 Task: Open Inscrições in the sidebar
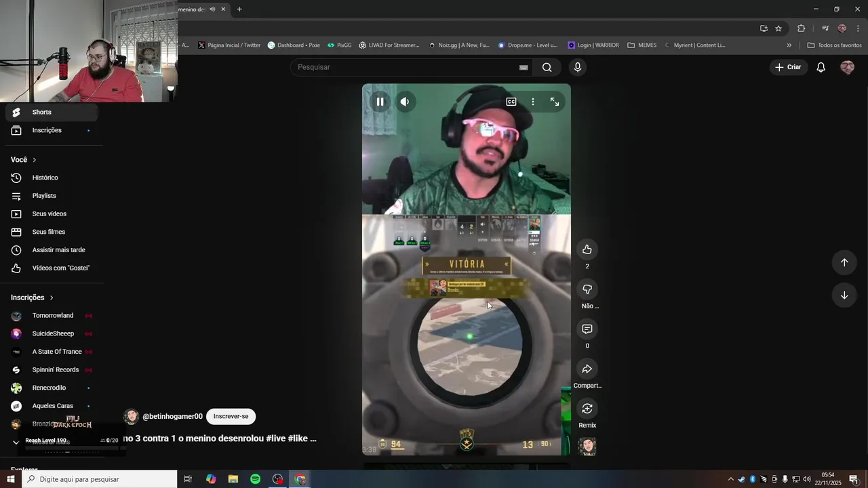tap(53, 130)
